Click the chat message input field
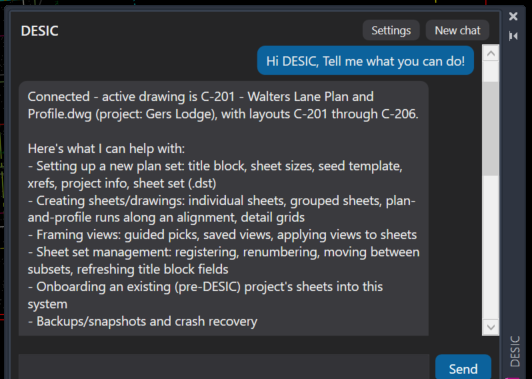This screenshot has height=379, width=532. (224, 367)
